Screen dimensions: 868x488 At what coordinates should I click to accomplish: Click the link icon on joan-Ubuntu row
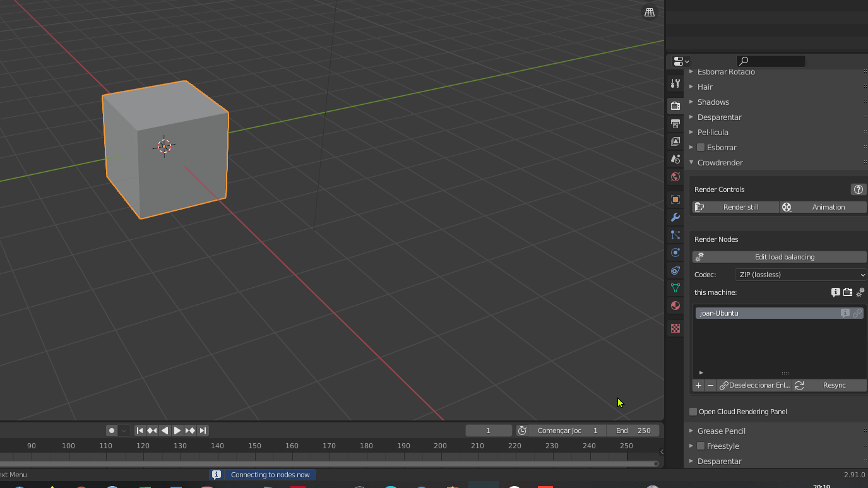[857, 313]
